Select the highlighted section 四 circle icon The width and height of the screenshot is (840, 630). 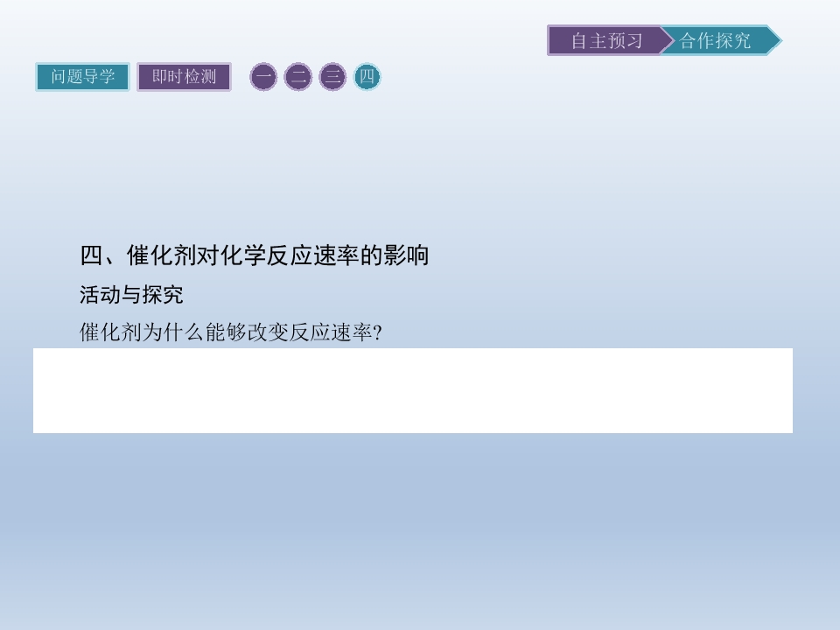coord(367,77)
